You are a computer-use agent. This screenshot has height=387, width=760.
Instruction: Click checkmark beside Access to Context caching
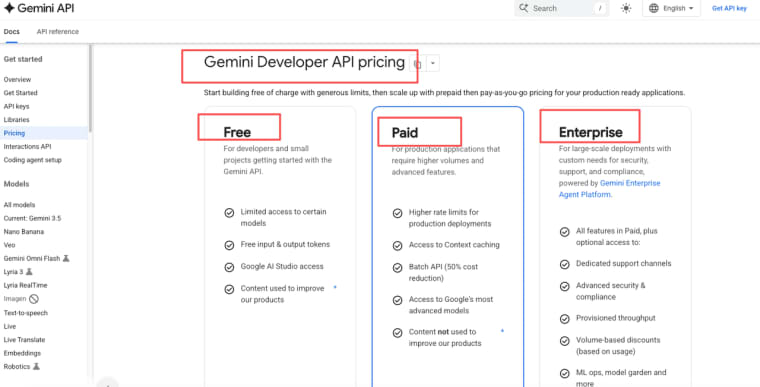pyautogui.click(x=397, y=246)
